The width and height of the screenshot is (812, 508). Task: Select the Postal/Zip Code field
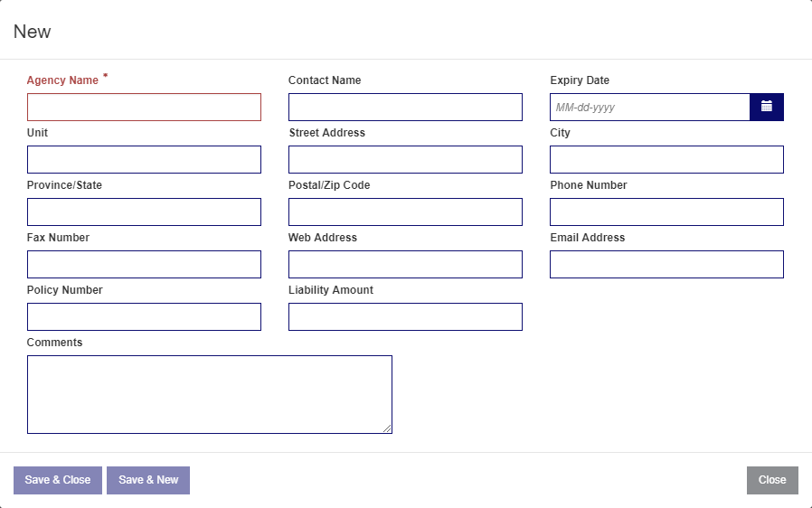pyautogui.click(x=405, y=212)
